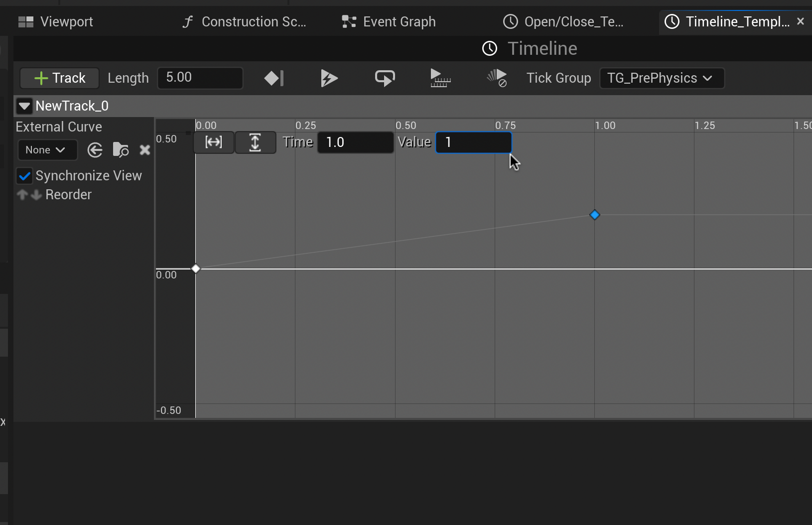Click the add Track button
Viewport: 812px width, 525px height.
coord(60,78)
